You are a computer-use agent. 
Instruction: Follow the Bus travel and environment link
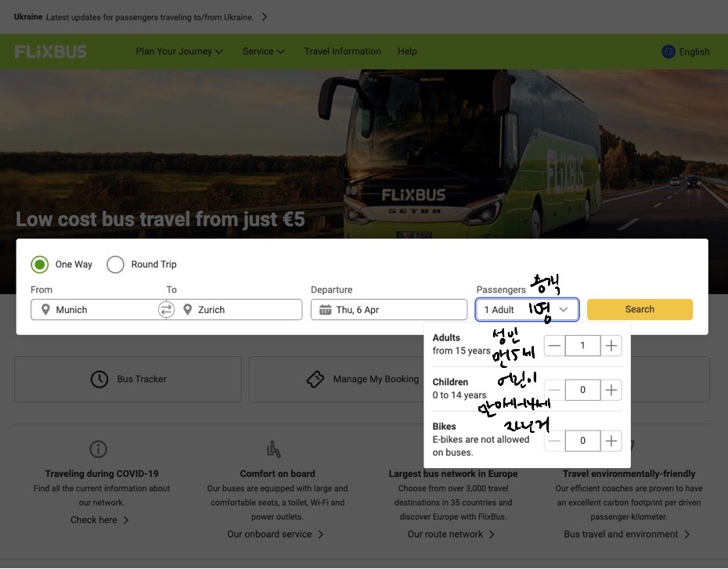click(x=627, y=535)
